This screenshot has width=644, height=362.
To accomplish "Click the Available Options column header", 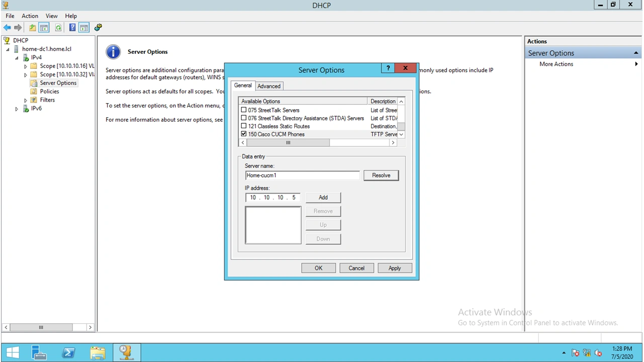I will [303, 102].
